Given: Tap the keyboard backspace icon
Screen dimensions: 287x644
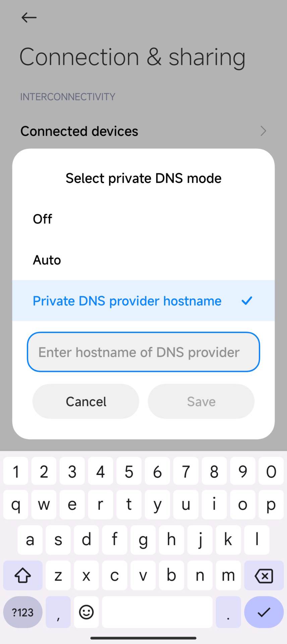Looking at the screenshot, I should [x=264, y=576].
